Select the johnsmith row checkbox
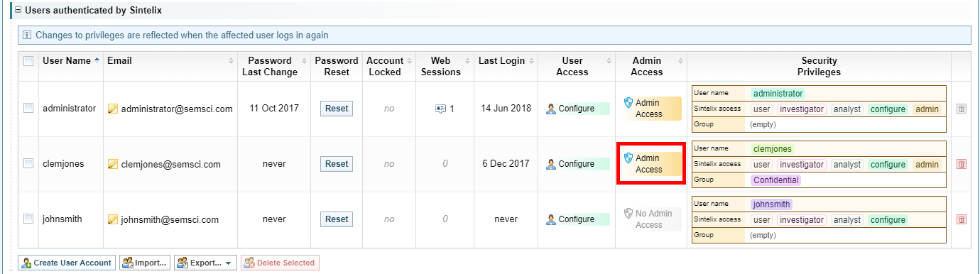Viewport: 980px width, 274px height. [28, 219]
